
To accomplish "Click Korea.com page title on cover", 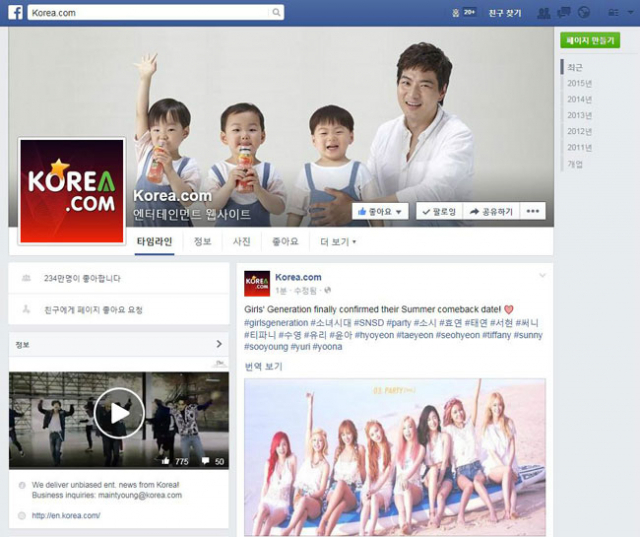I will tap(172, 196).
